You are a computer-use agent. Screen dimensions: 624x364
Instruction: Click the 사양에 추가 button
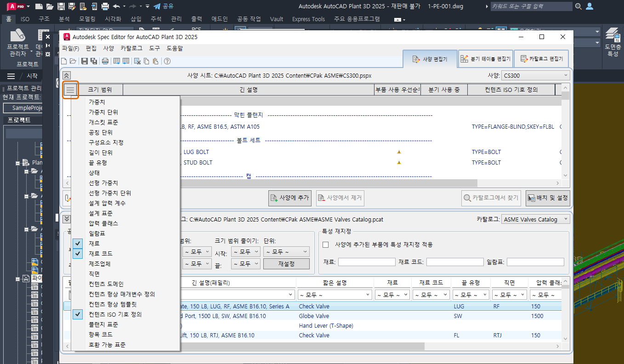[290, 198]
